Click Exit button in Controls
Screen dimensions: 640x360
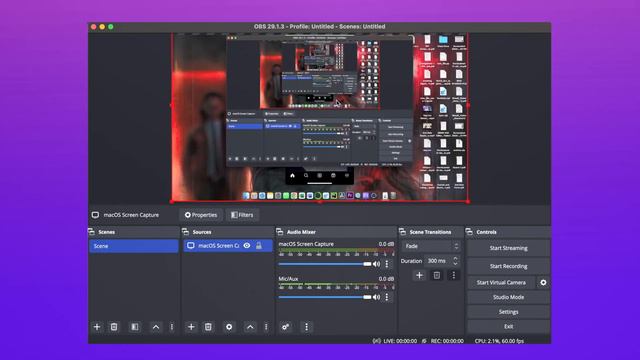coord(509,327)
